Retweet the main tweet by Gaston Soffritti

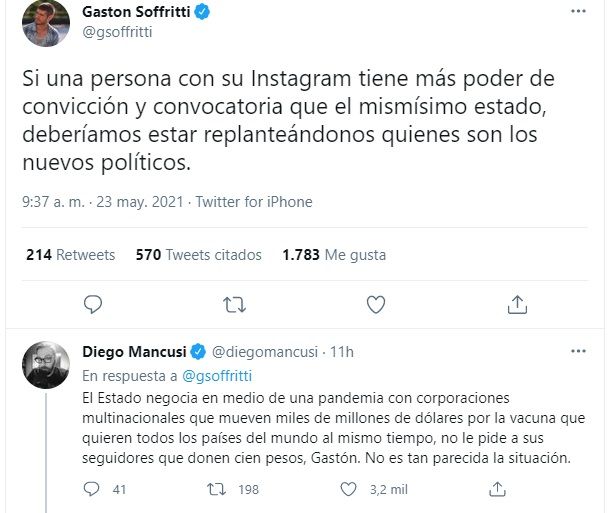pos(234,303)
